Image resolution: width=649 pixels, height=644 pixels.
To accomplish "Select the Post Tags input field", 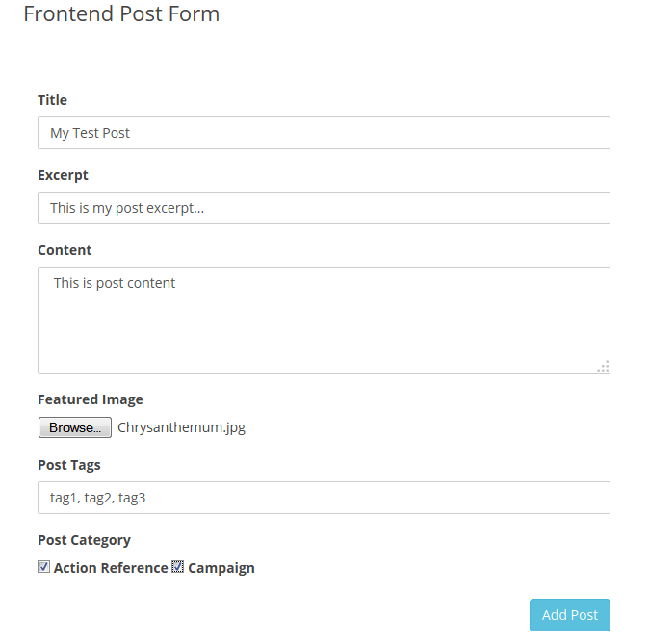I will [324, 498].
